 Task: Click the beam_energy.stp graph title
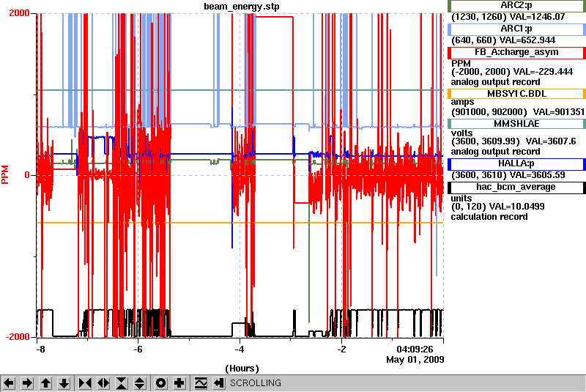(x=242, y=7)
